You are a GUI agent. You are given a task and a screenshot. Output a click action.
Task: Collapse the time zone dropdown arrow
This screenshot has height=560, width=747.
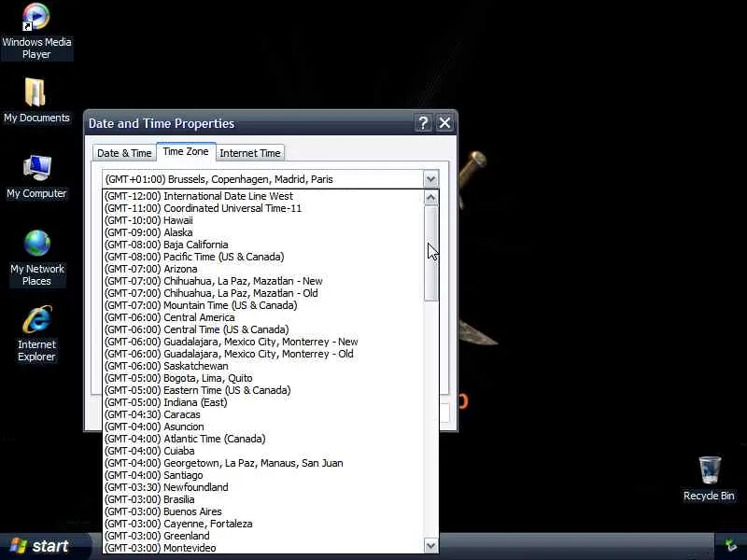(x=430, y=179)
